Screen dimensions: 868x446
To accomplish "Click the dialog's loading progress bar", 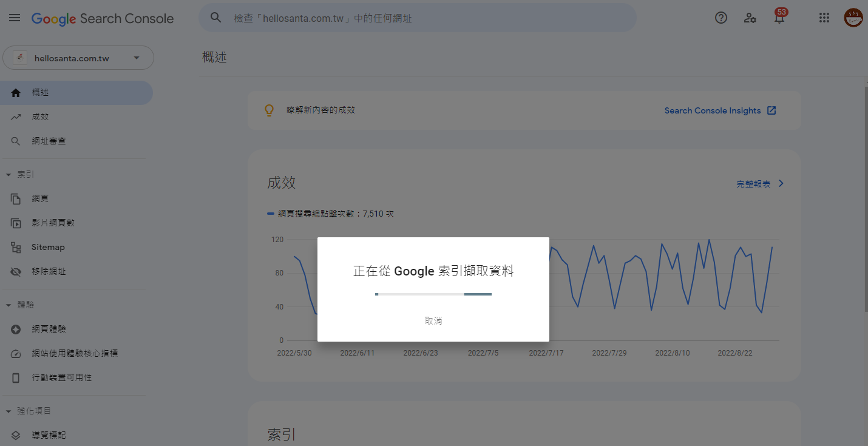I will click(433, 294).
